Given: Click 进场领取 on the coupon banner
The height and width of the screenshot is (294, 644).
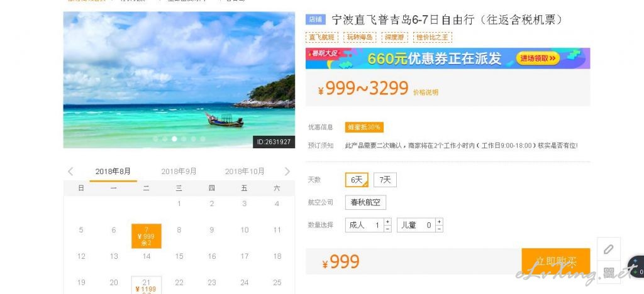Looking at the screenshot, I should click(538, 58).
